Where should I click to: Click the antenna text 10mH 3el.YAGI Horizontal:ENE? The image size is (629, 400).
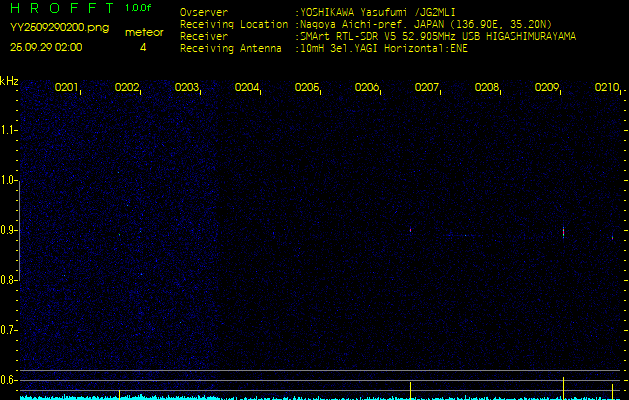pyautogui.click(x=384, y=49)
